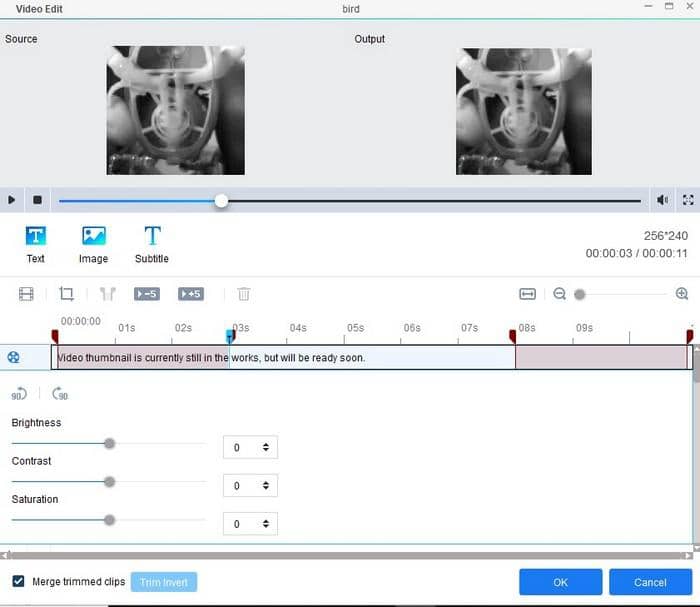This screenshot has height=607, width=700.
Task: Click the split clip icon
Action: 108,294
